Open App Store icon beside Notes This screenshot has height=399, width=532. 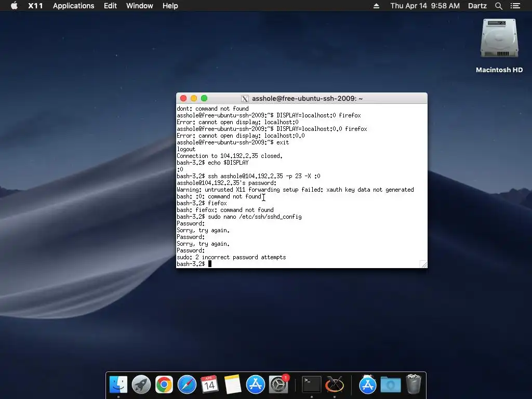click(255, 384)
